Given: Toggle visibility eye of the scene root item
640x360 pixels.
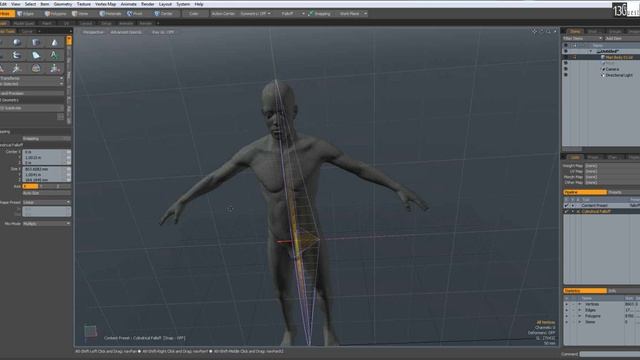Looking at the screenshot, I should tap(566, 51).
